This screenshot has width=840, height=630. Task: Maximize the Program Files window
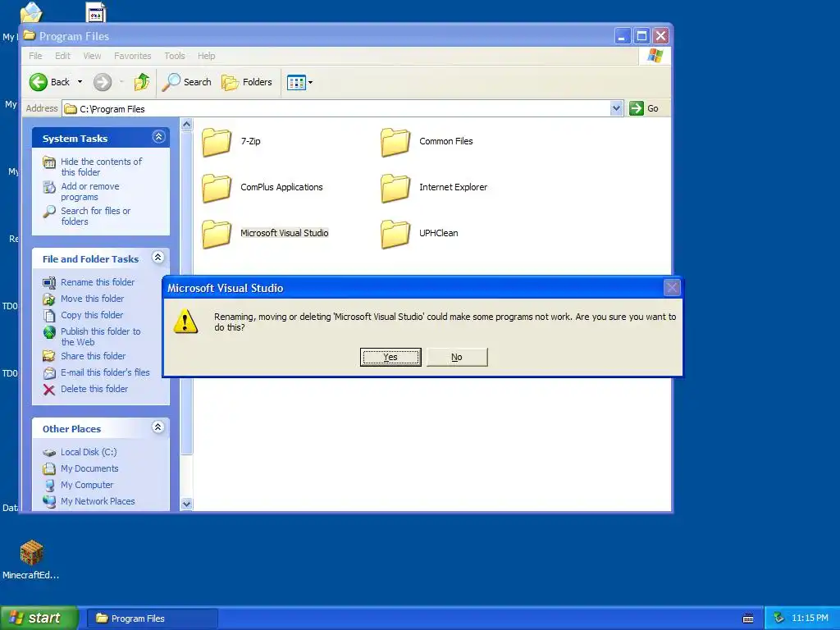(x=641, y=36)
